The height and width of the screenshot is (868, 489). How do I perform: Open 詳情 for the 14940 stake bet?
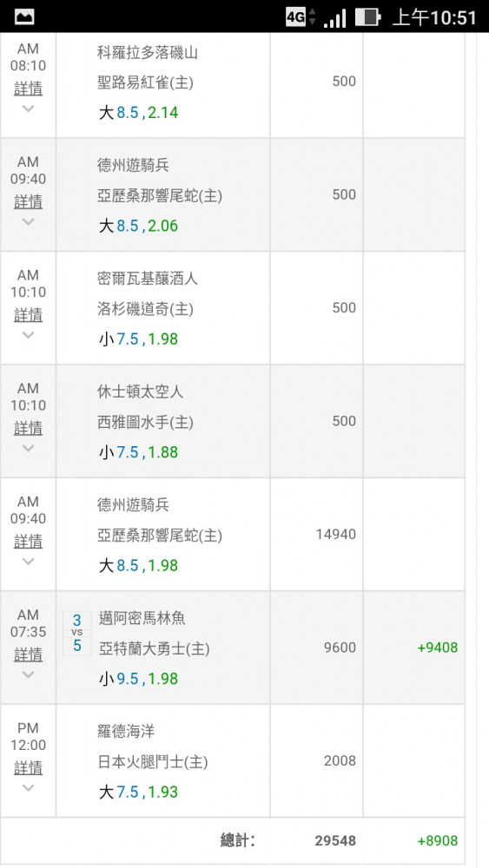point(29,542)
